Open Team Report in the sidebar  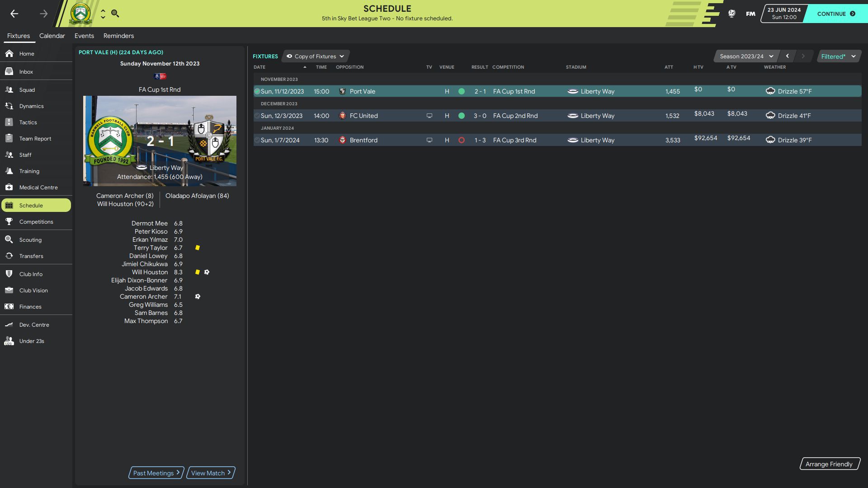pos(36,138)
